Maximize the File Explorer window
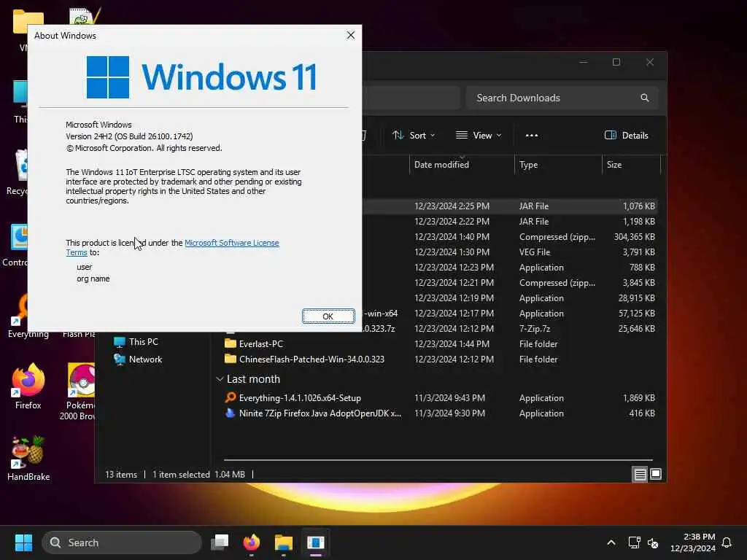Image resolution: width=747 pixels, height=560 pixels. click(x=616, y=62)
